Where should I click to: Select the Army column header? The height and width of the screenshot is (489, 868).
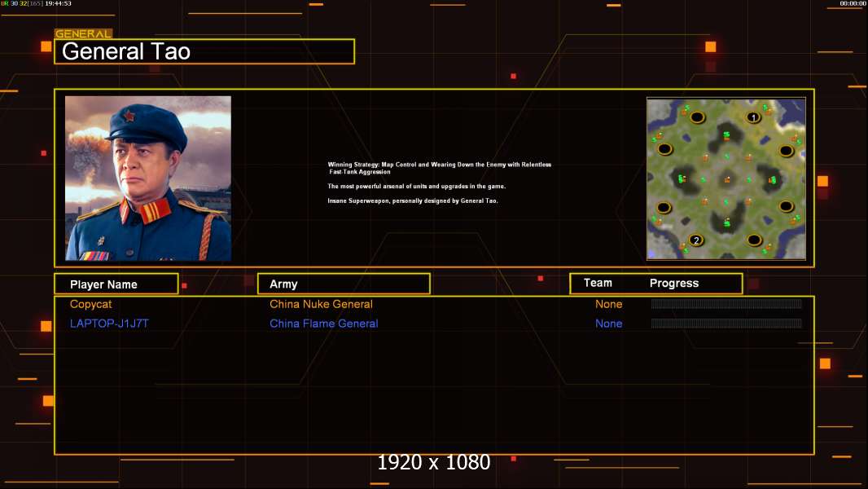point(344,284)
